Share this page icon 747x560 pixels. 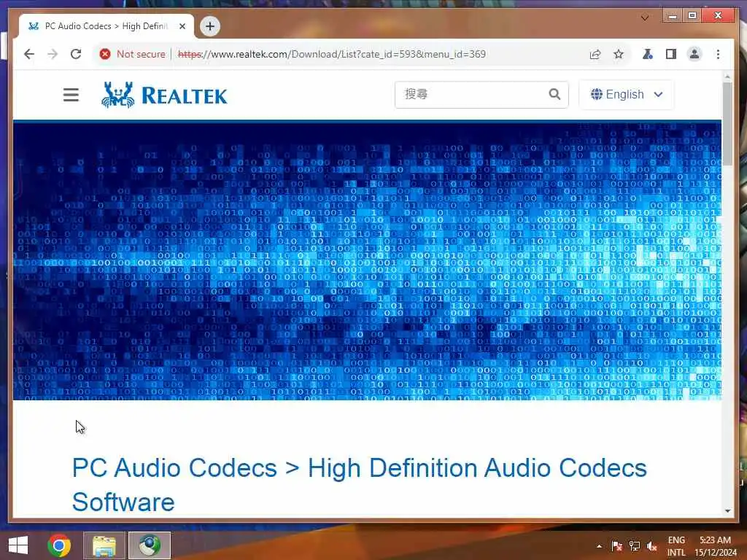point(595,54)
